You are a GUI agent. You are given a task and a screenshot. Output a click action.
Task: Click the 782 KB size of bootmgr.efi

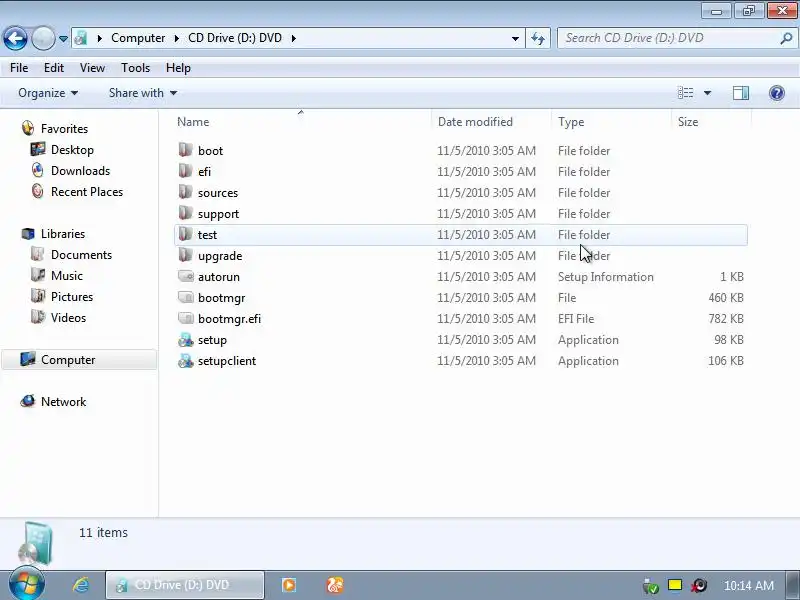pyautogui.click(x=726, y=318)
